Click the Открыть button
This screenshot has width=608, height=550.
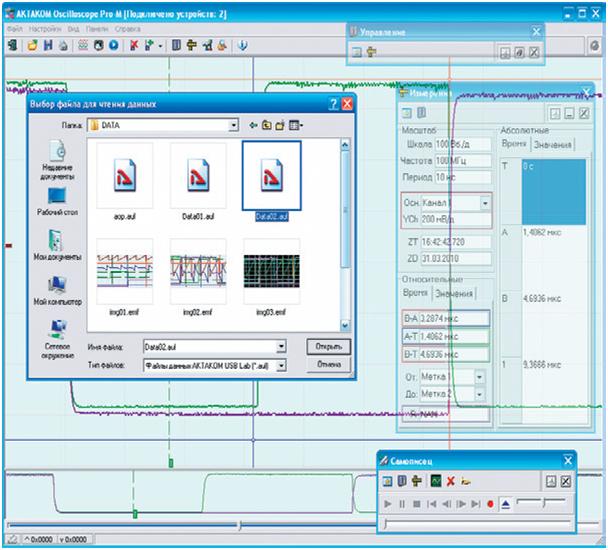point(328,346)
